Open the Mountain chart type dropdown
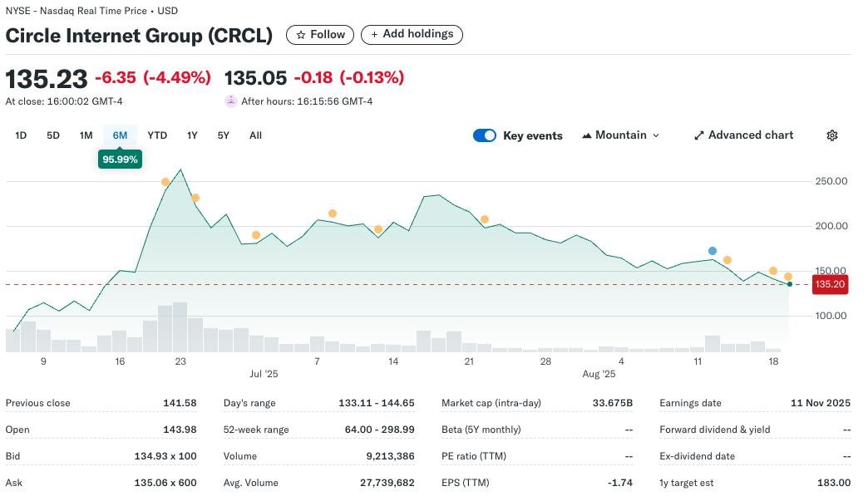This screenshot has width=868, height=501. (x=620, y=135)
